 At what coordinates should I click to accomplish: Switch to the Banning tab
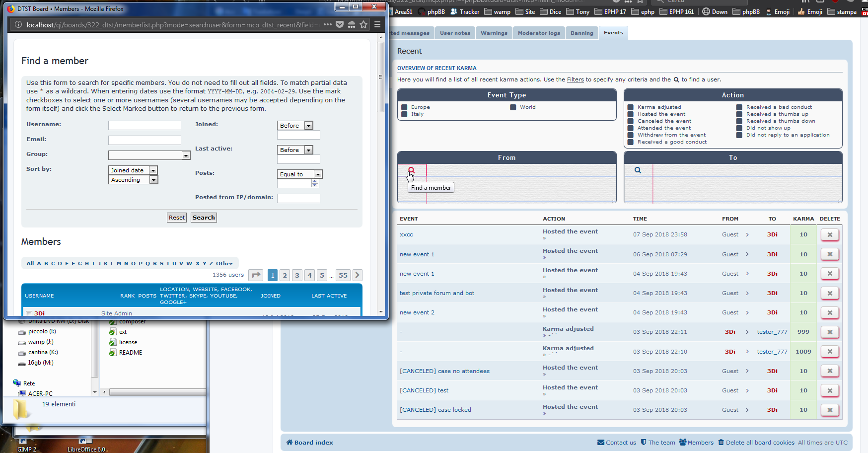pyautogui.click(x=582, y=33)
